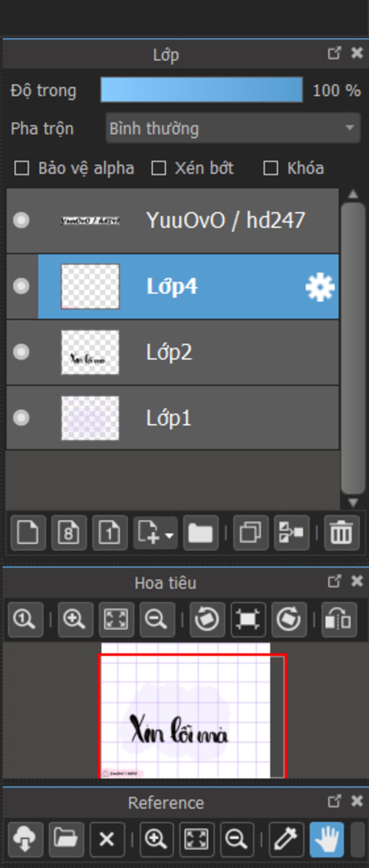Click the Lớp2 layer thumbnail
Screen dimensions: 369x868
click(90, 352)
